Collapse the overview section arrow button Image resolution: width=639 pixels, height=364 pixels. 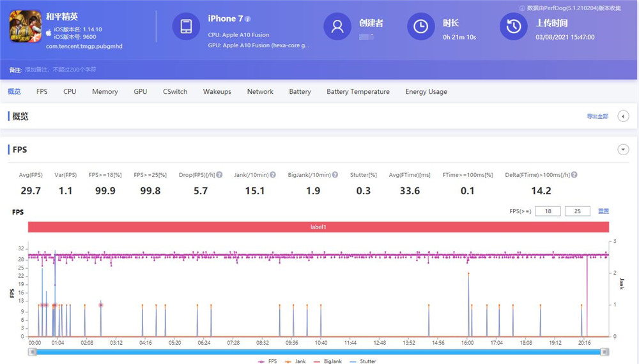623,116
